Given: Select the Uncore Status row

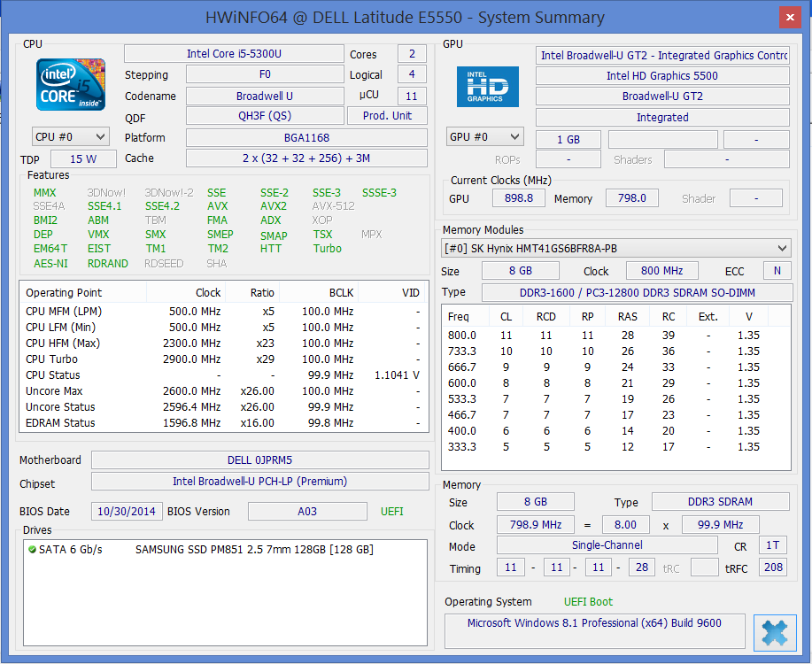Looking at the screenshot, I should click(x=224, y=407).
